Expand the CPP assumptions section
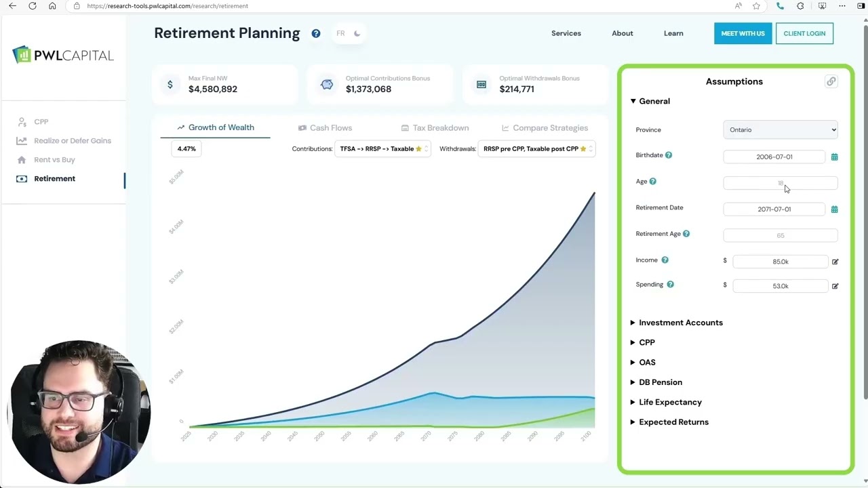This screenshot has width=868, height=488. [642, 342]
